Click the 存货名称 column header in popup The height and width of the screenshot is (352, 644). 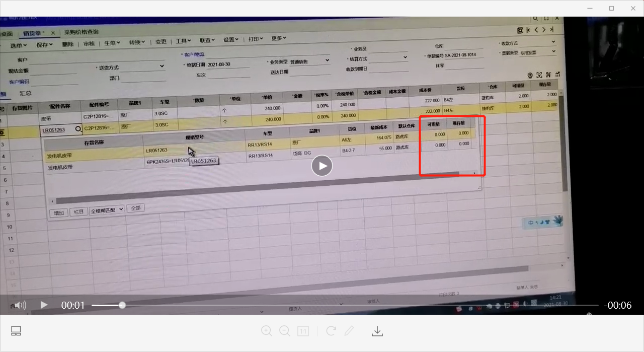(93, 143)
